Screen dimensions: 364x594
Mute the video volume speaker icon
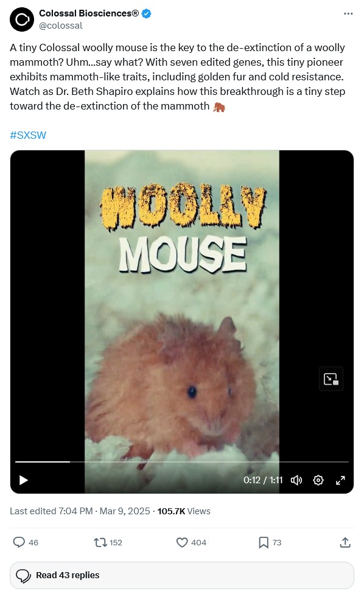tap(296, 480)
